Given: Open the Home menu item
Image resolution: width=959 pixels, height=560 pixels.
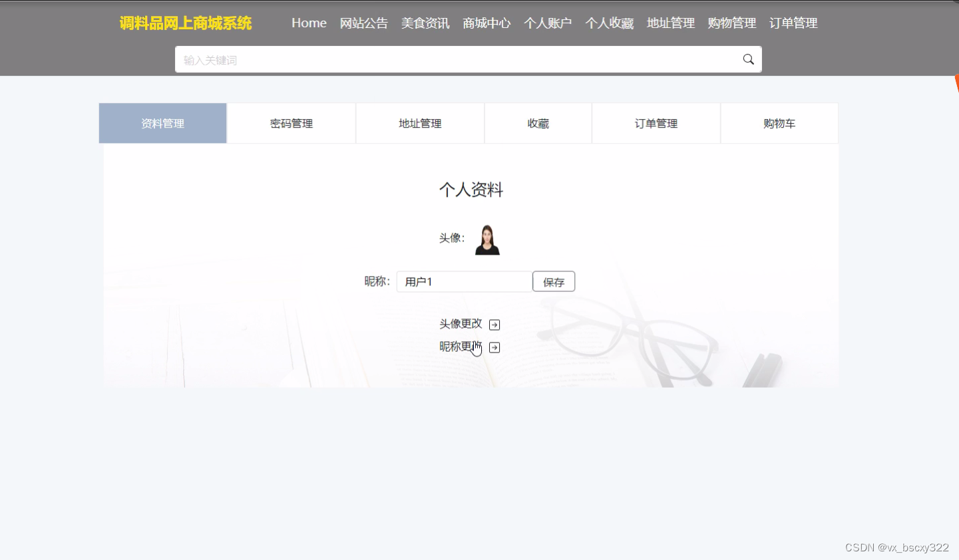Looking at the screenshot, I should tap(309, 23).
